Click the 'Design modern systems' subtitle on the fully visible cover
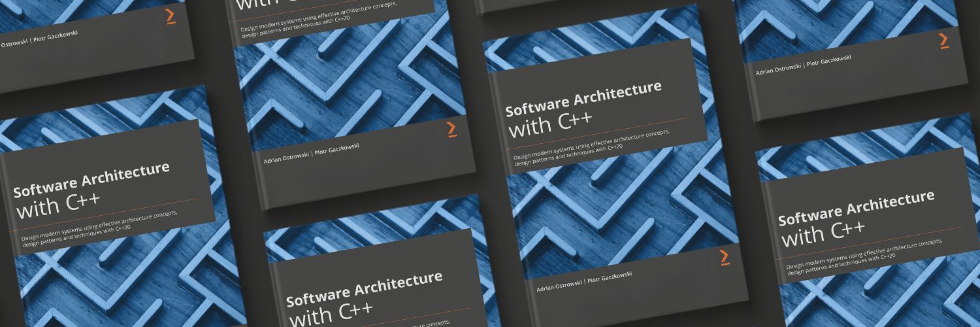This screenshot has height=327, width=980. pos(593,148)
